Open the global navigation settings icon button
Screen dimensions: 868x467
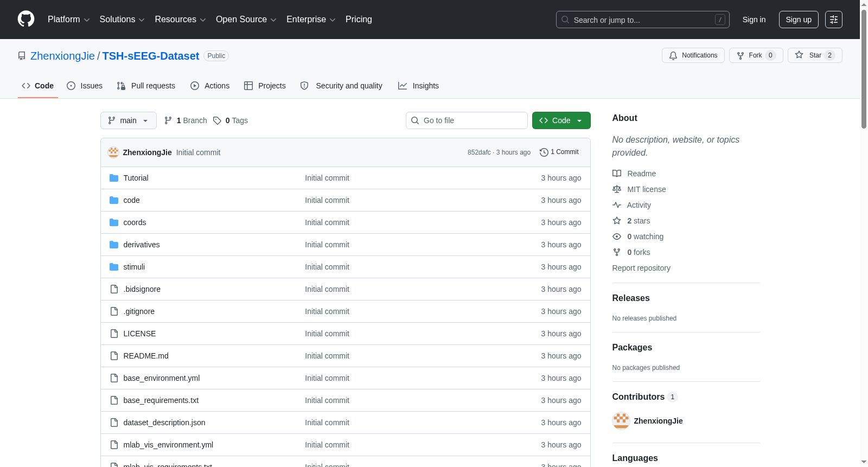(834, 20)
